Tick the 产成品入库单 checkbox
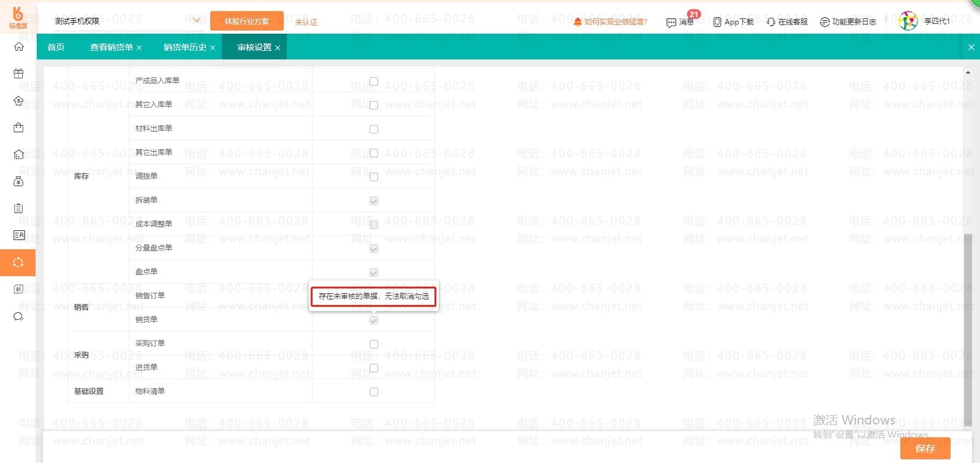Screen dimensions: 980x463 [x=374, y=81]
